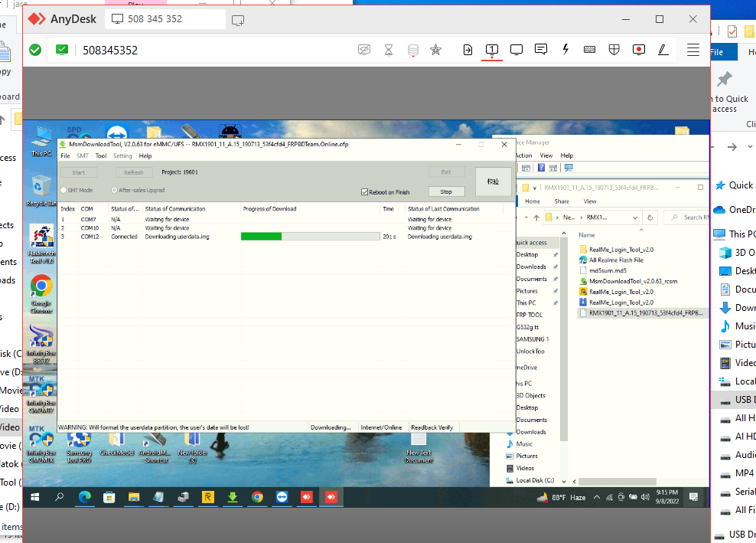Click the userdata.img download progress bar
756x543 pixels.
(310, 237)
